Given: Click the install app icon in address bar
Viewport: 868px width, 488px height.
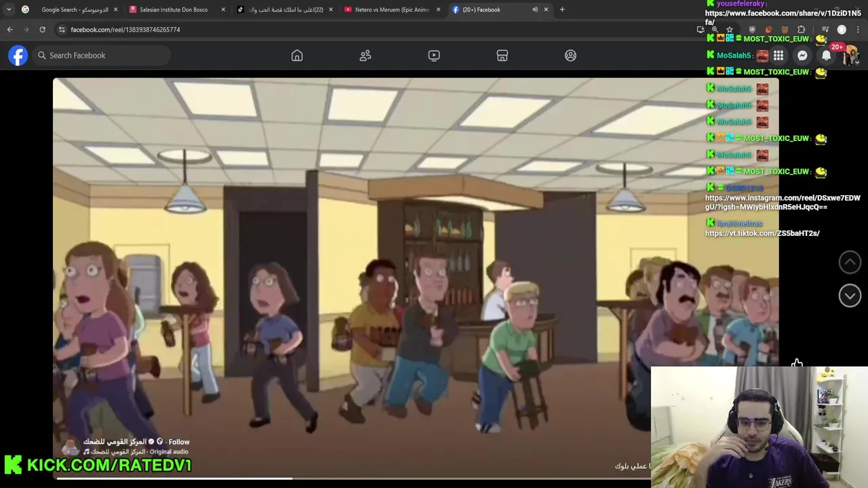Looking at the screenshot, I should 701,30.
